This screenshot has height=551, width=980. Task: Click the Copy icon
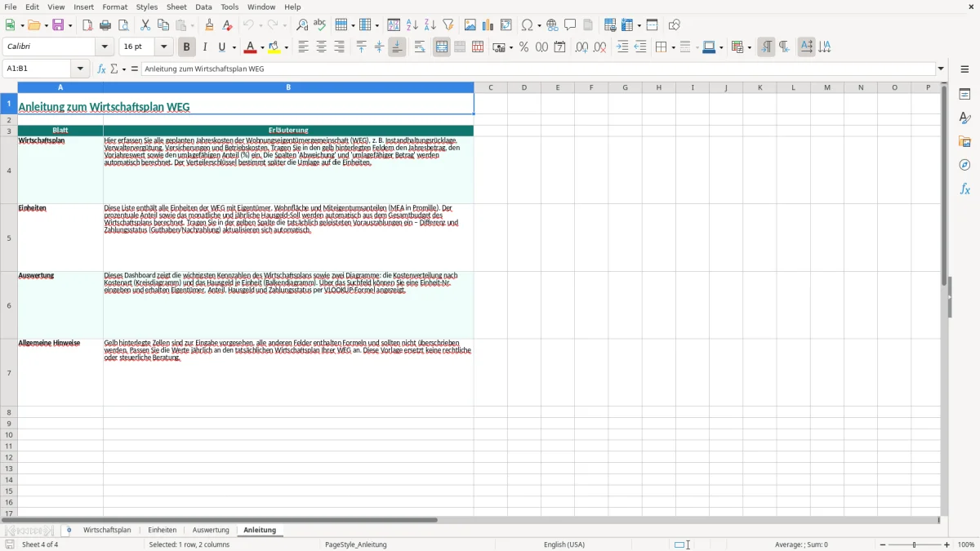click(x=163, y=25)
